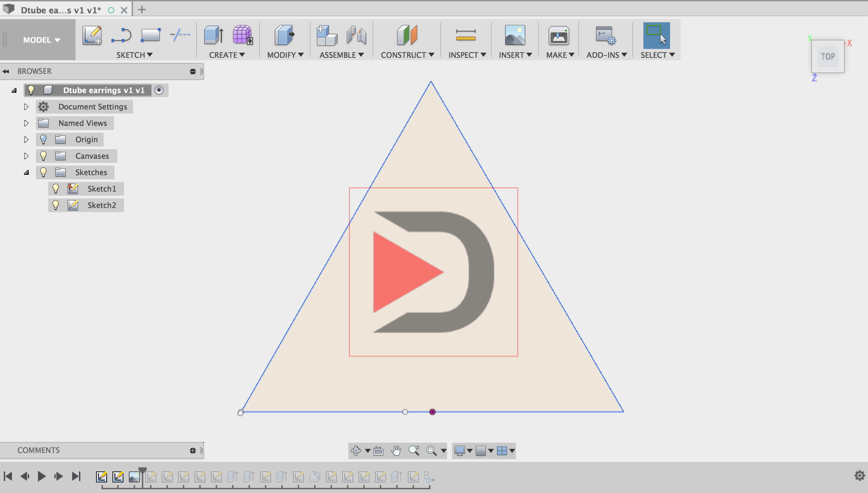This screenshot has width=868, height=493.
Task: Collapse the Dtube earrings root node
Action: point(14,90)
